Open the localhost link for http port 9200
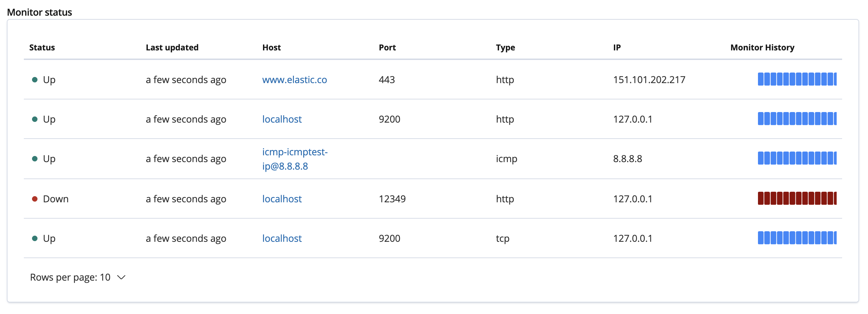Screen dimensions: 868x314 coord(282,119)
